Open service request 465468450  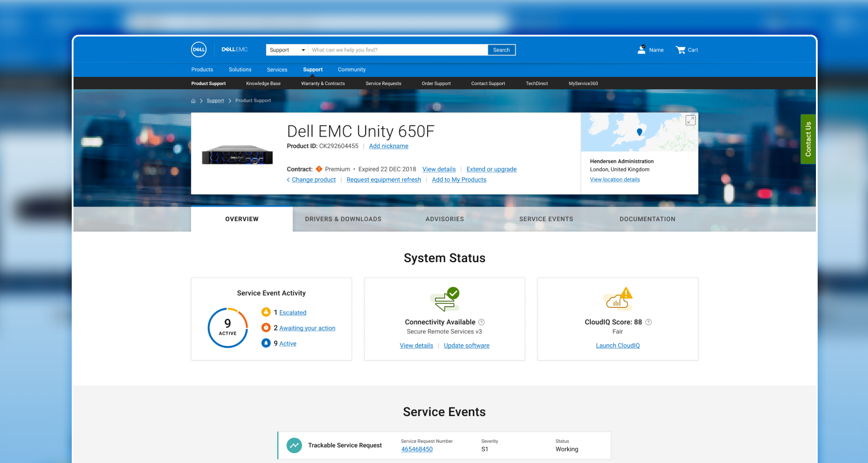tap(417, 449)
